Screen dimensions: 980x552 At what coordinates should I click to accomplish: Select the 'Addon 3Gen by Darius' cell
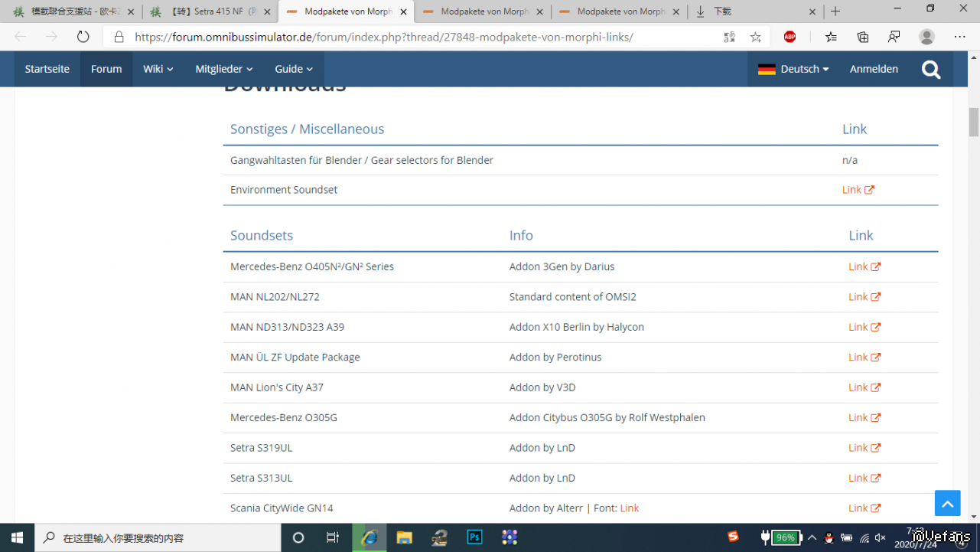(562, 266)
